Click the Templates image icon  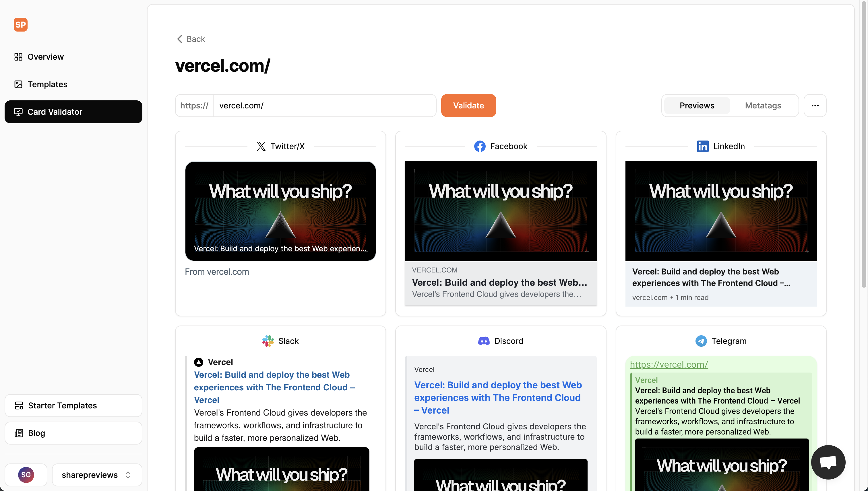pos(18,84)
